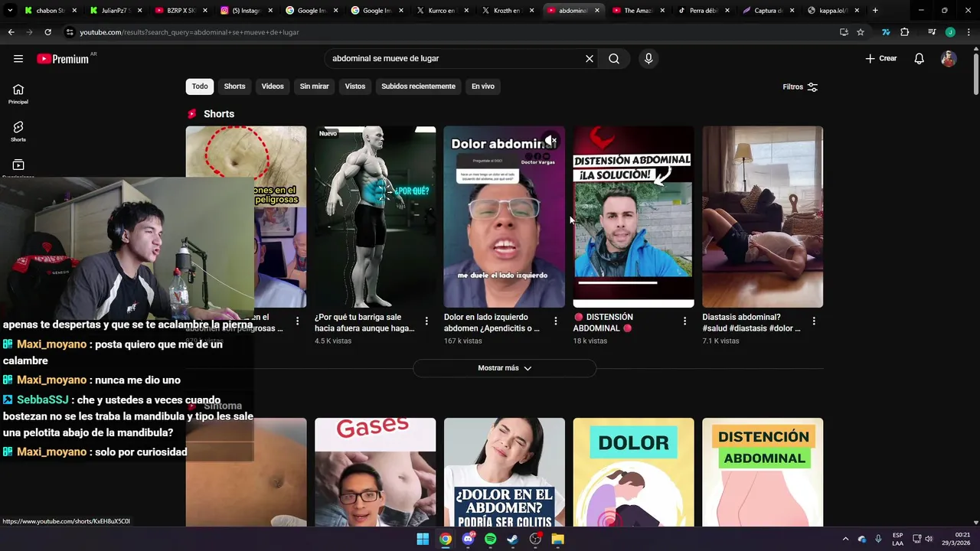
Task: Open Steam from the taskbar
Action: 513,539
